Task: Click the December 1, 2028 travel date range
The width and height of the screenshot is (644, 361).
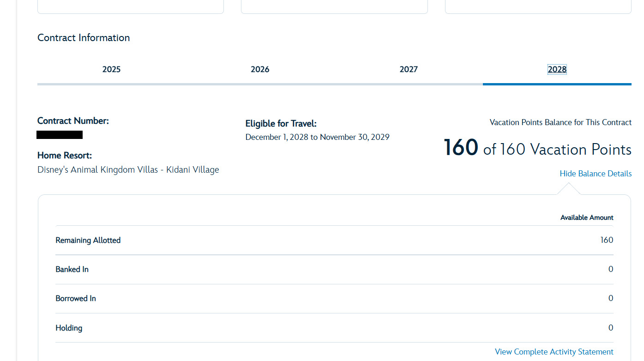Action: tap(318, 137)
